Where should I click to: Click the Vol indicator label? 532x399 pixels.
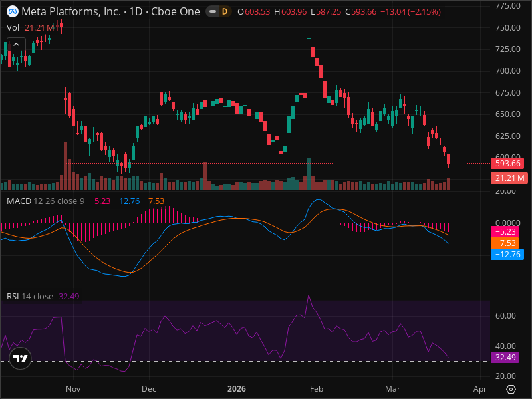pos(13,27)
